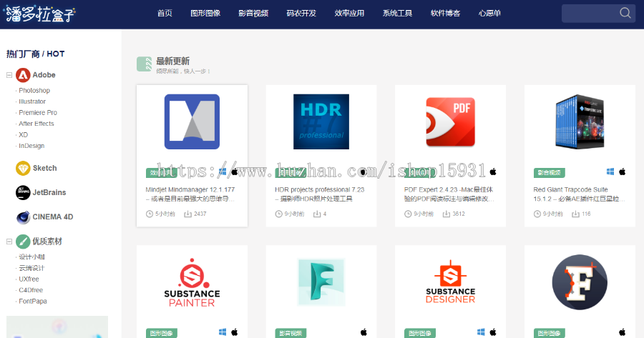
Task: Open the Premiere Pro link
Action: pyautogui.click(x=38, y=113)
